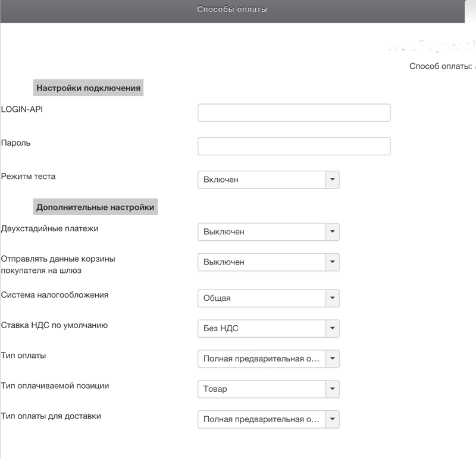Click the arrow icon on Ставка НДС dropdown
476x459 pixels.
click(331, 328)
